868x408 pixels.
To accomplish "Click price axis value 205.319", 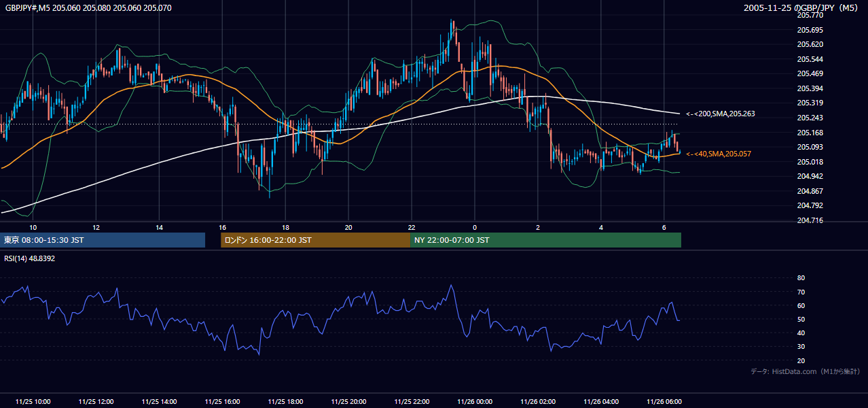I will (810, 103).
